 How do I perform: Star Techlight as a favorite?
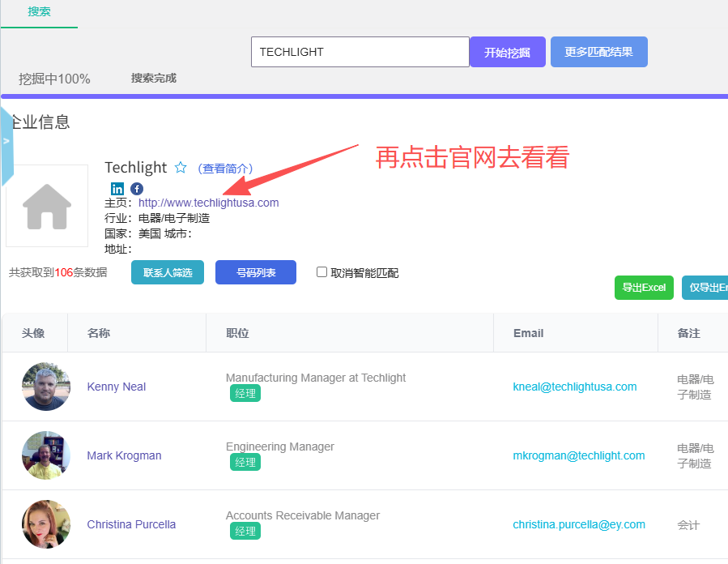[181, 167]
